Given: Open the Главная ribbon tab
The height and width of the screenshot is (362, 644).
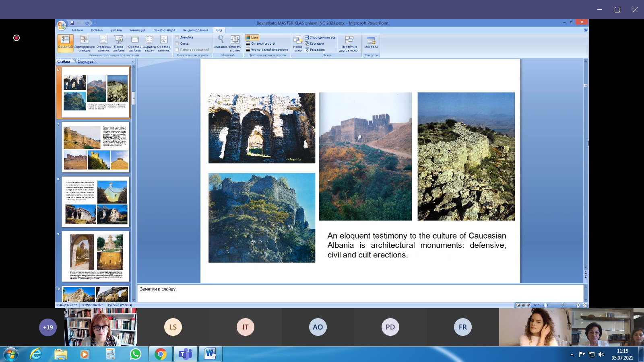Looking at the screenshot, I should 78,30.
